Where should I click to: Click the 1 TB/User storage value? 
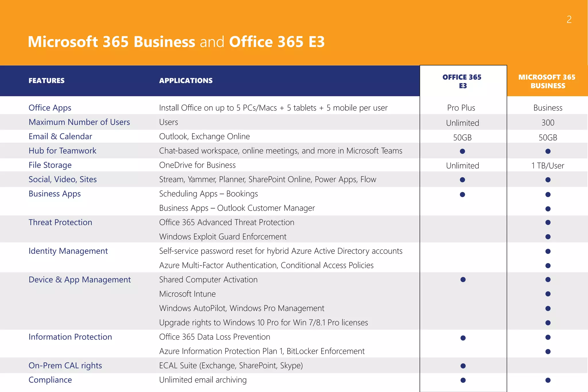[x=548, y=166]
